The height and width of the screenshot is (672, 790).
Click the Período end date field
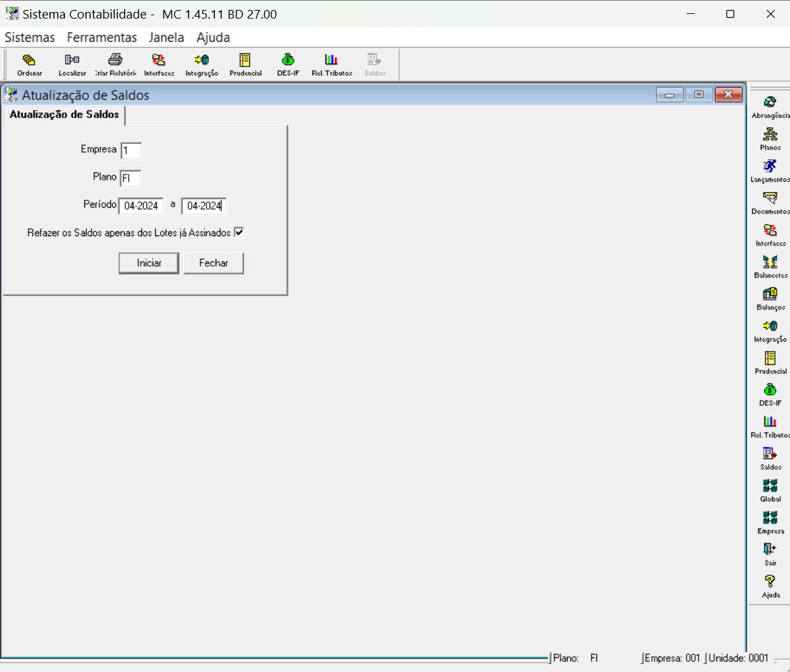(204, 206)
